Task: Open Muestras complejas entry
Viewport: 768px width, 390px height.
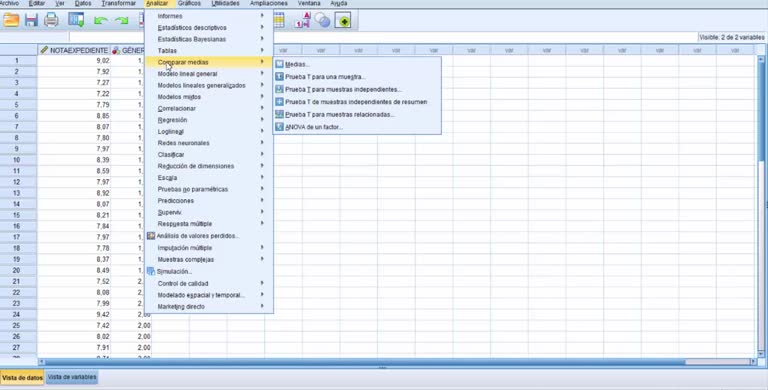Action: pyautogui.click(x=209, y=260)
